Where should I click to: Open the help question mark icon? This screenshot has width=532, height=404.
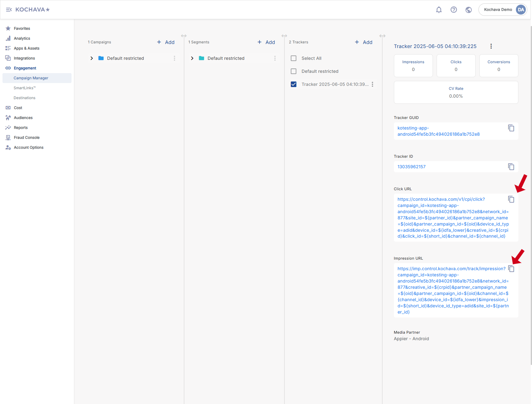click(x=454, y=10)
